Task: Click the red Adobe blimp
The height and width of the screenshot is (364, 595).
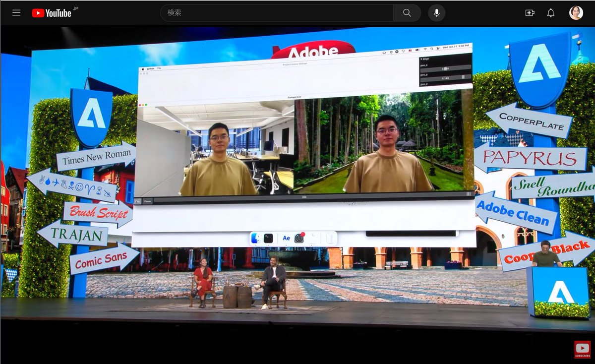Action: click(313, 49)
